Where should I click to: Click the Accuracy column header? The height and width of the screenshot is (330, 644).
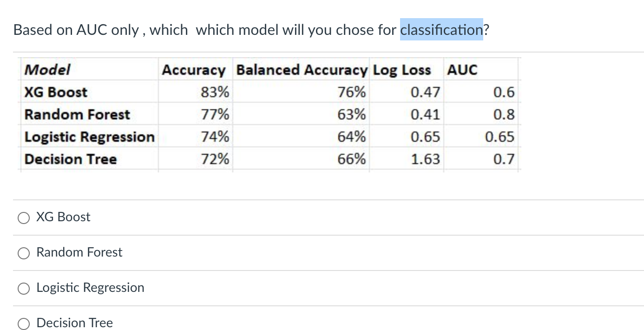coord(194,69)
